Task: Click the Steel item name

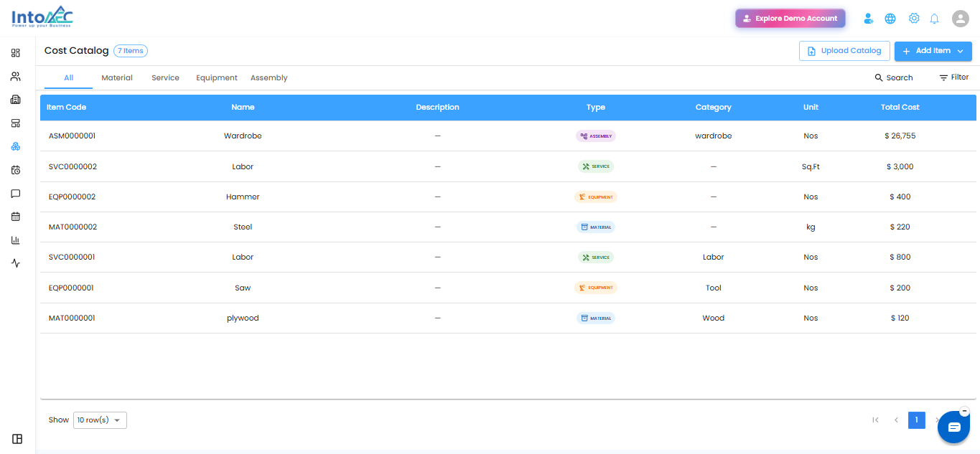Action: (243, 227)
